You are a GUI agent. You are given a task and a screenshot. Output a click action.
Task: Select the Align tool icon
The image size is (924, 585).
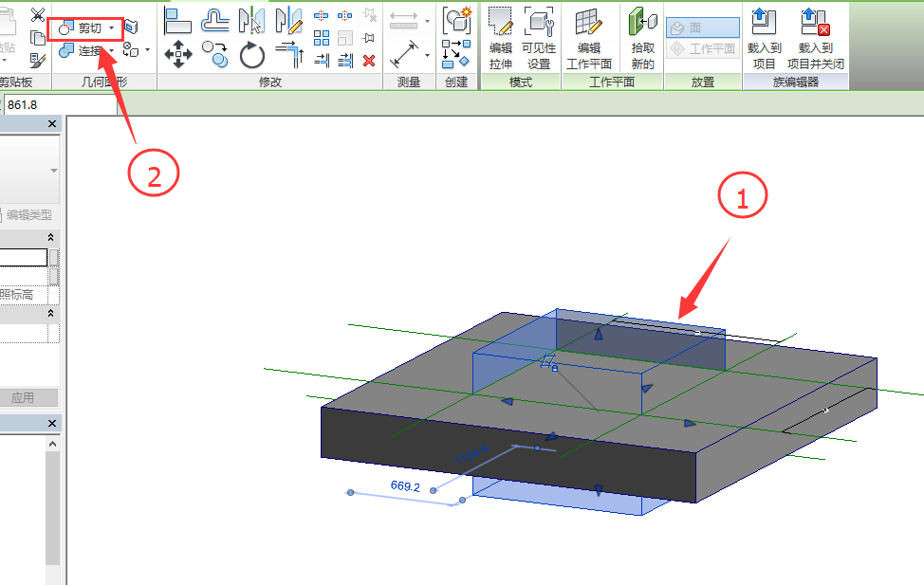tap(177, 20)
